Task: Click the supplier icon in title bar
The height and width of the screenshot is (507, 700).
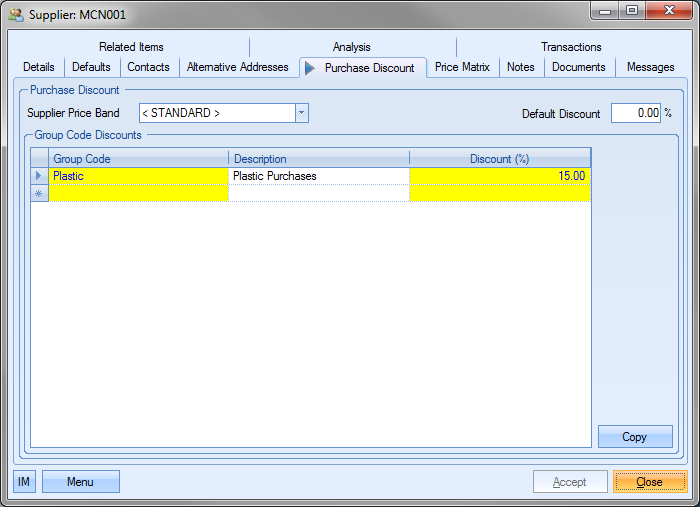Action: (x=16, y=15)
